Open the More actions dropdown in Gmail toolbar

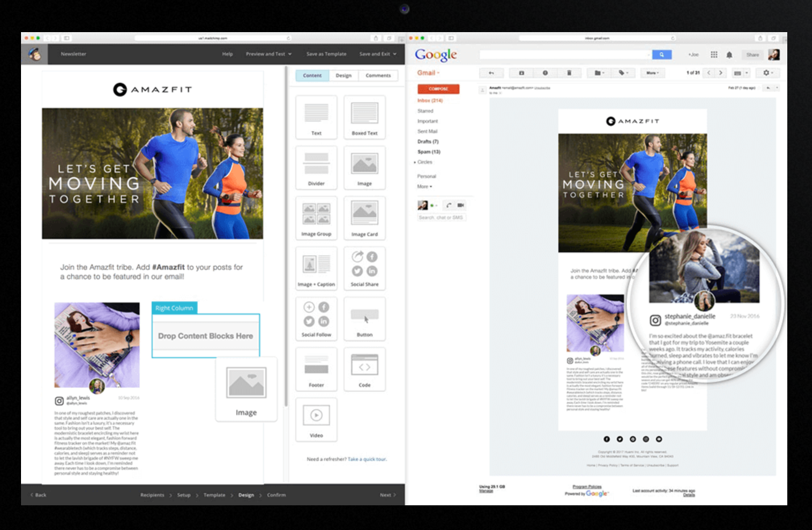click(651, 73)
